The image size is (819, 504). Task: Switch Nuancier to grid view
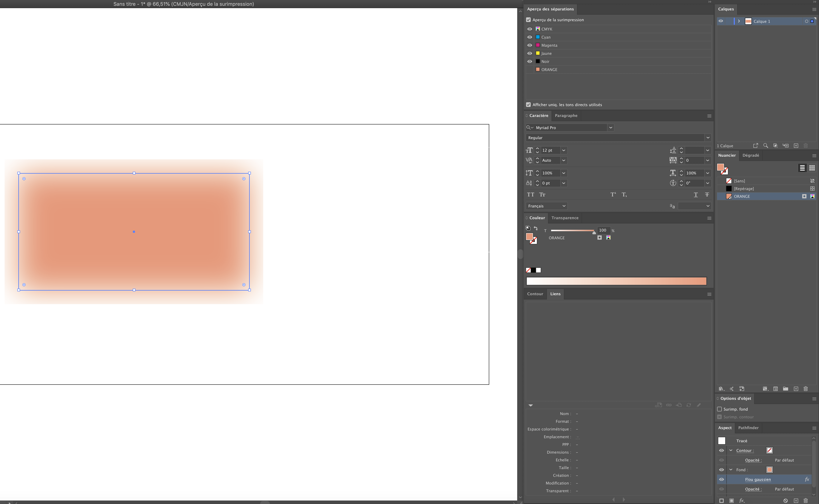click(x=812, y=168)
